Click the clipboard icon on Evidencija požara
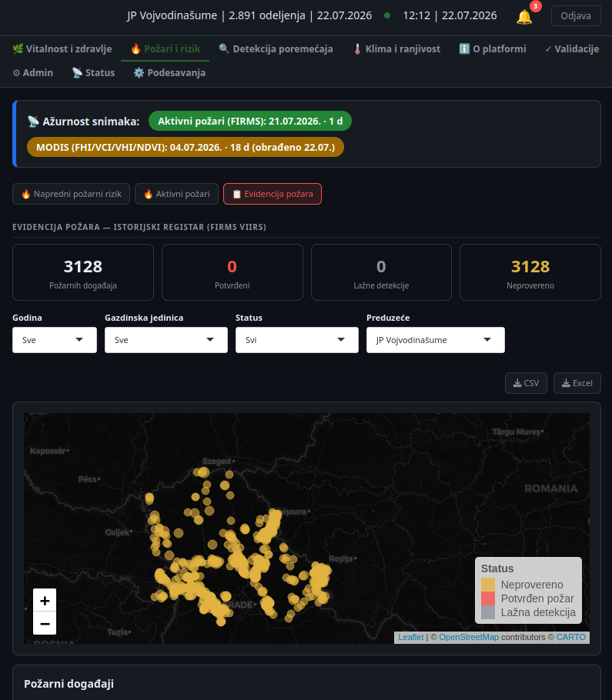Screen dimensions: 612x700 pyautogui.click(x=237, y=194)
